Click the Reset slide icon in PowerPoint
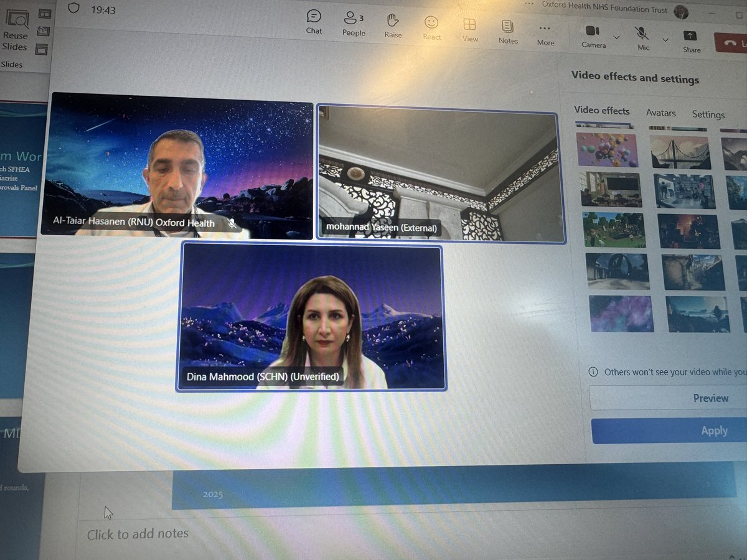The width and height of the screenshot is (747, 560). coord(43,31)
